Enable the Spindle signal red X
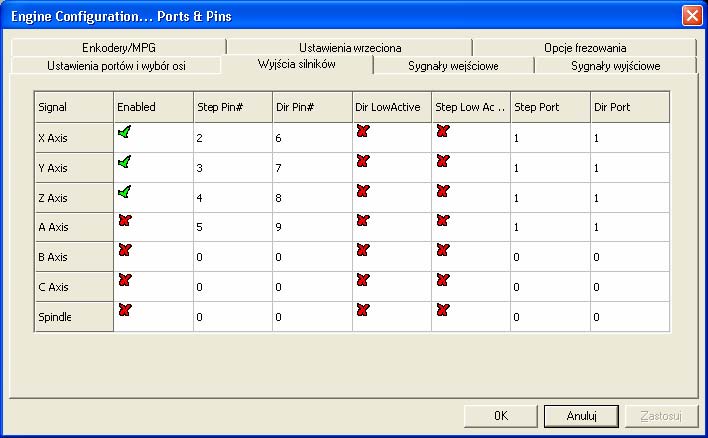 (x=125, y=310)
